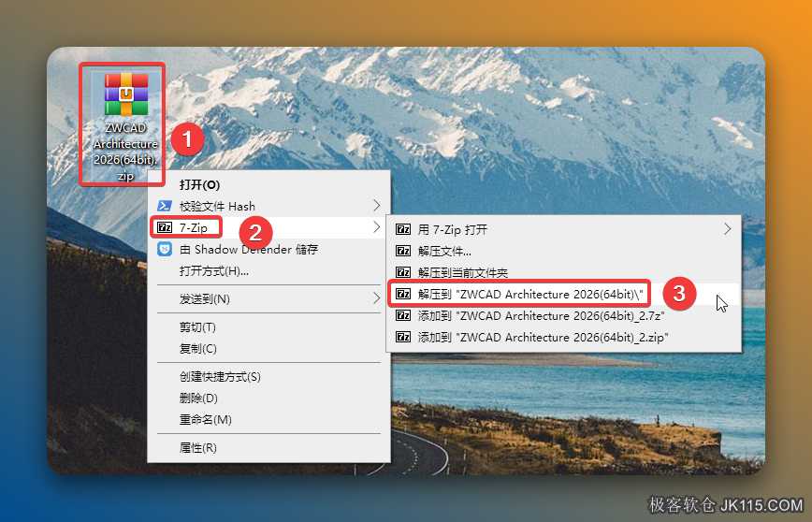Click the 7z icon beside the _2.7z entry
The height and width of the screenshot is (522, 812).
coord(403,315)
